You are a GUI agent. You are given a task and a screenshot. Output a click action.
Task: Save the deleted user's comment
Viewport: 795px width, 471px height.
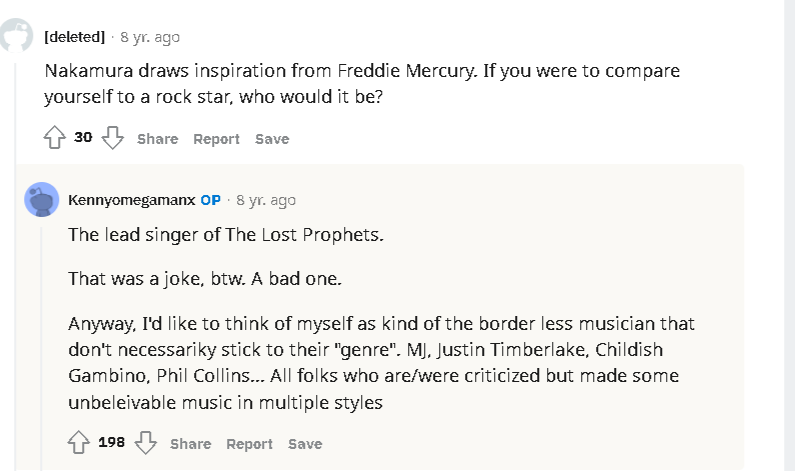[x=272, y=139]
